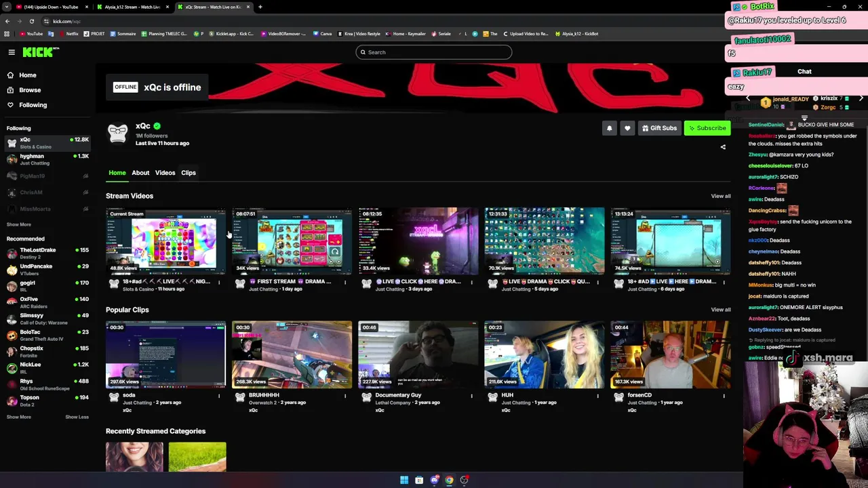Click the Gift Subs button

659,128
